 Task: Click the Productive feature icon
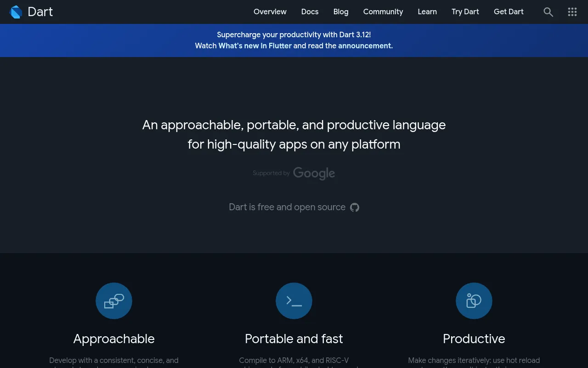click(x=474, y=301)
